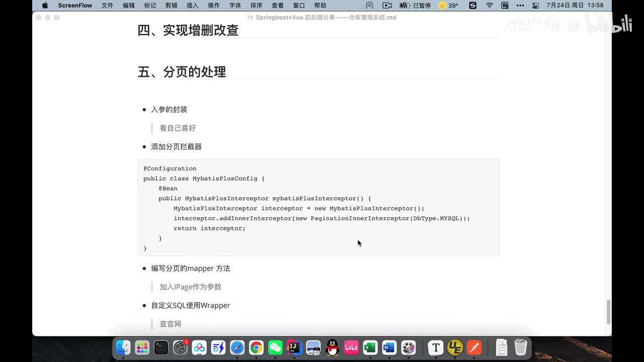Open WeChat from the dock
644x362 pixels.
pyautogui.click(x=275, y=347)
